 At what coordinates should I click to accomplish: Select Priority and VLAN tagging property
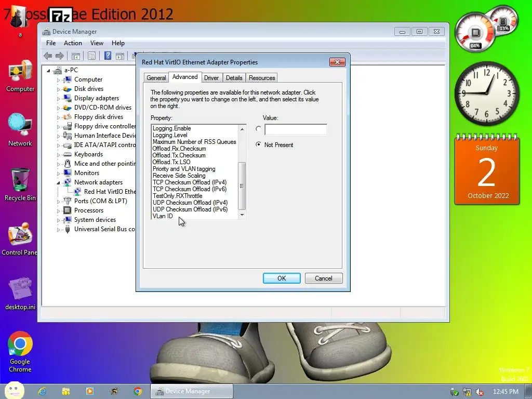point(183,169)
